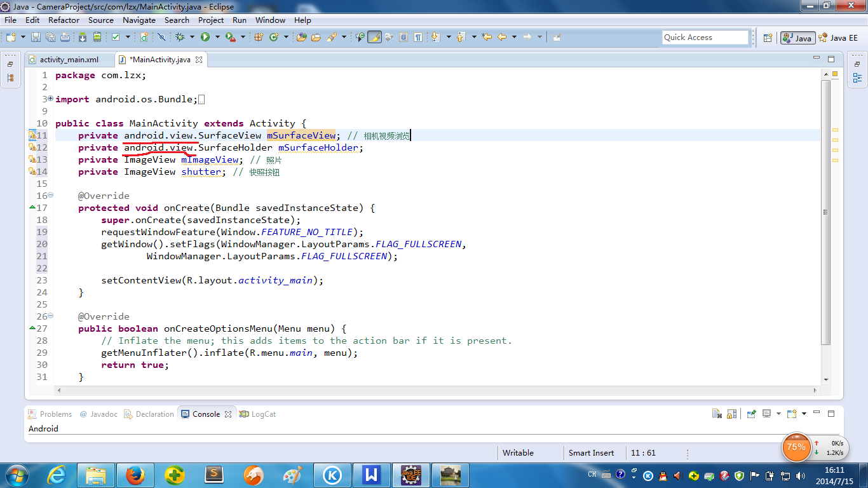Switch to the Java EE perspective
Screen dimensions: 868x488
(x=839, y=38)
